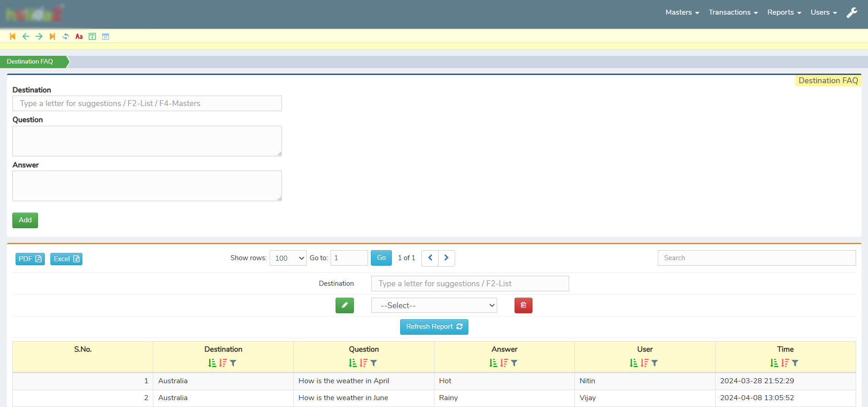Click the undo/refresh arrows toolbar icon
The image size is (868, 407).
pos(65,37)
